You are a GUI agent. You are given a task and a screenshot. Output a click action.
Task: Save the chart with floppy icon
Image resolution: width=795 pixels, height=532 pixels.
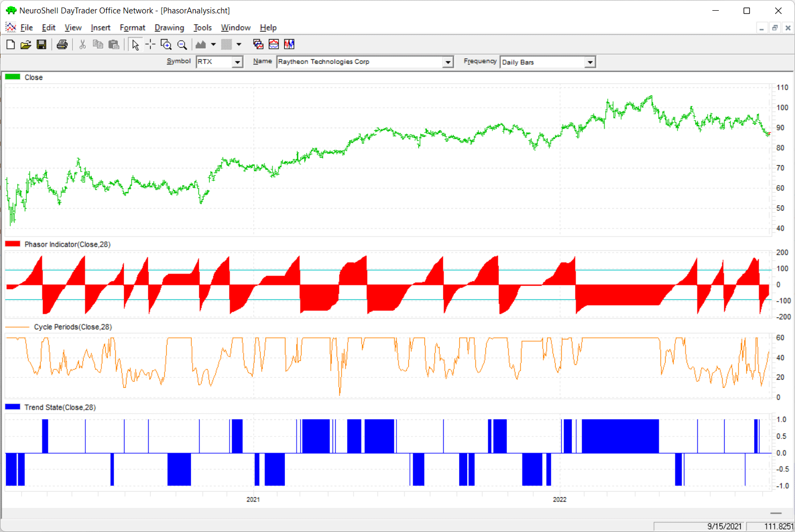[41, 45]
